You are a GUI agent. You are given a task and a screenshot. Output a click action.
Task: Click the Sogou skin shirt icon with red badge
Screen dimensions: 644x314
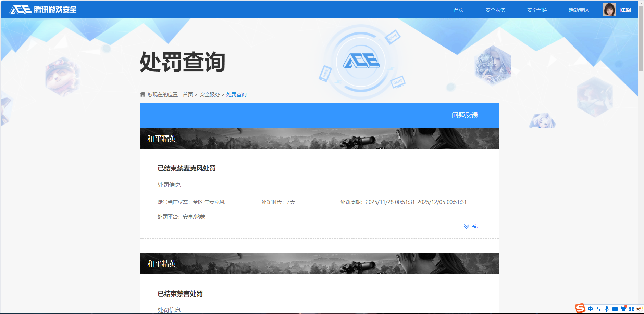pyautogui.click(x=623, y=309)
